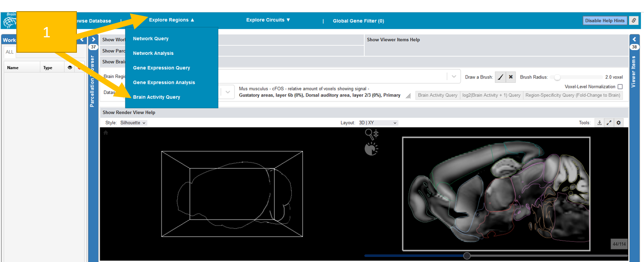The height and width of the screenshot is (262, 644).
Task: Expand the Viewer Items side panel
Action: click(634, 39)
